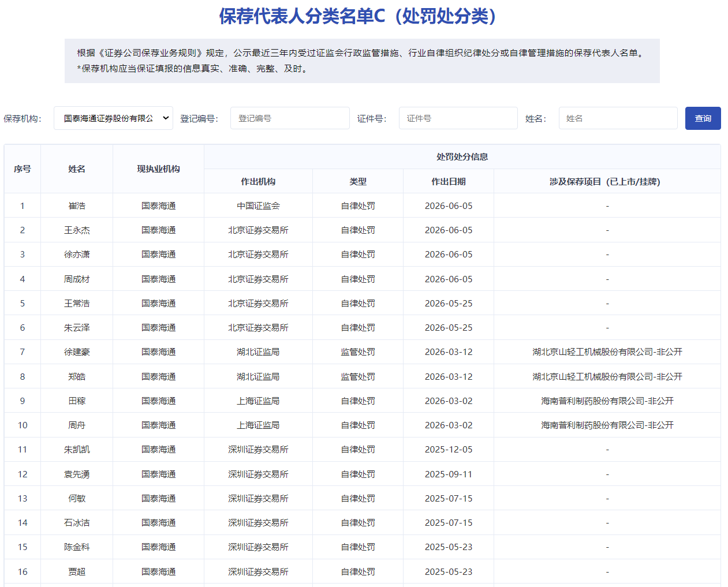728x587 pixels.
Task: Click 海南普利制药 project in 田稼's row
Action: [x=607, y=401]
